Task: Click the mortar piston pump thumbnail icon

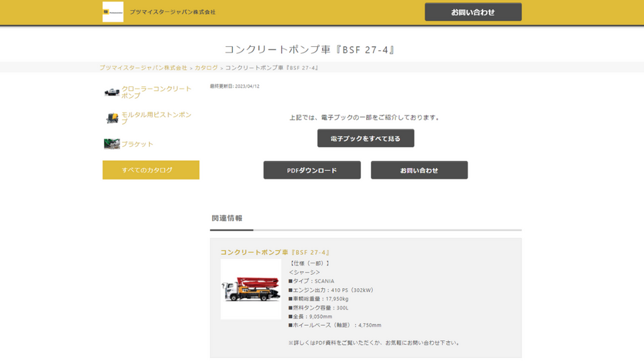Action: pos(112,118)
